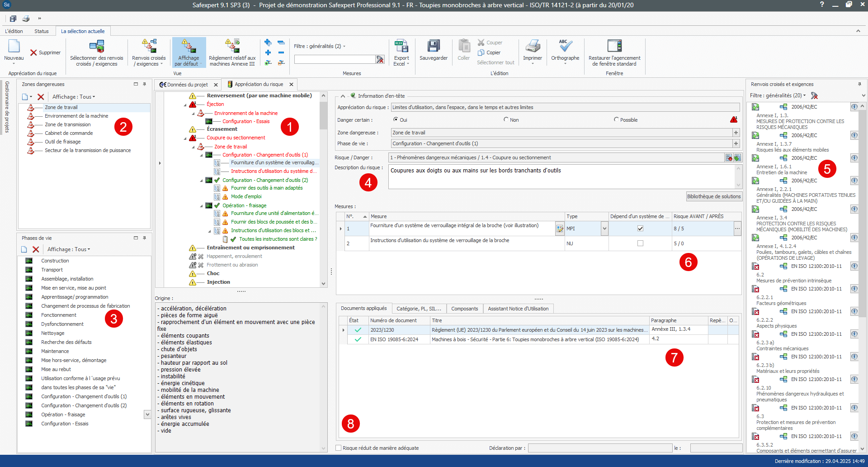Viewport: 868px width, 467px height.
Task: Select the 'Possible' danger certain option
Action: [616, 120]
